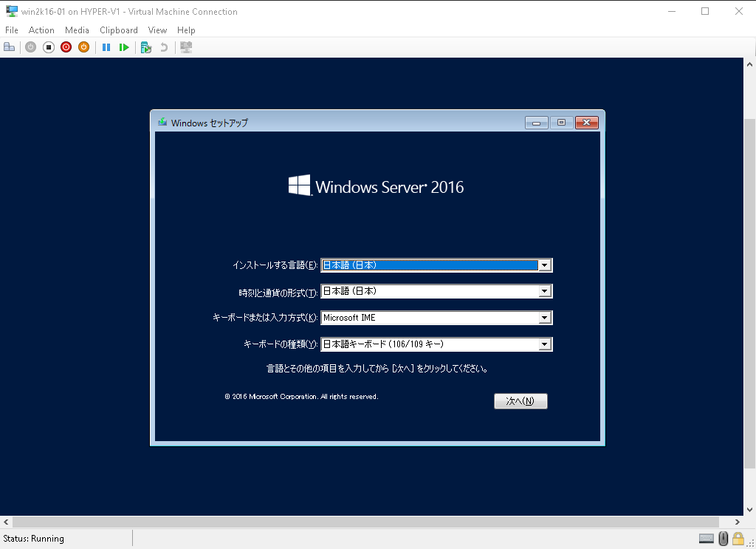Expand the time and currency format dropdown arrow
Viewport: 756px width, 549px height.
(x=545, y=291)
